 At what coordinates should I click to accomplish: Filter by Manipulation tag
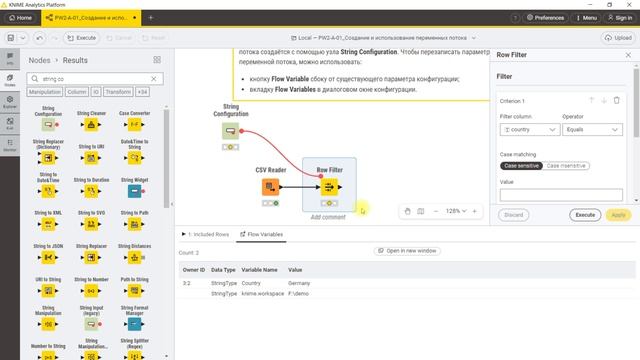(45, 92)
